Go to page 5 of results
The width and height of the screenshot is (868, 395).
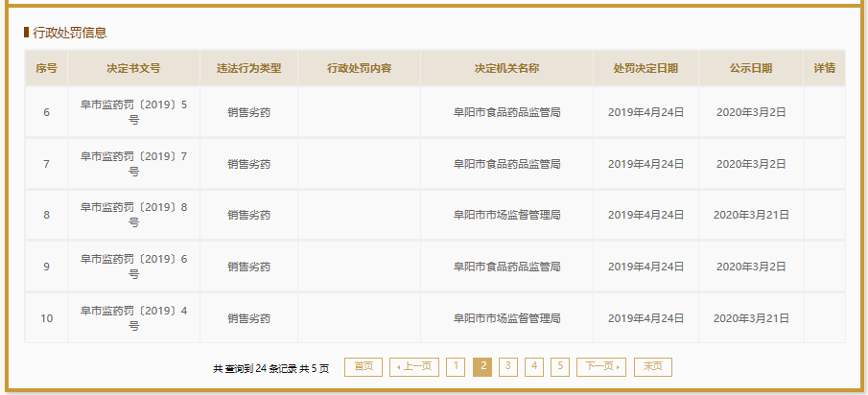pyautogui.click(x=560, y=367)
